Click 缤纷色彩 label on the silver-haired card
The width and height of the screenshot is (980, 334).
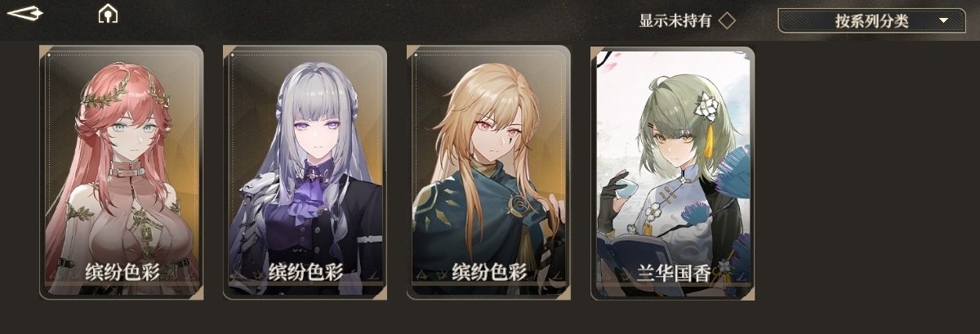[x=306, y=273]
